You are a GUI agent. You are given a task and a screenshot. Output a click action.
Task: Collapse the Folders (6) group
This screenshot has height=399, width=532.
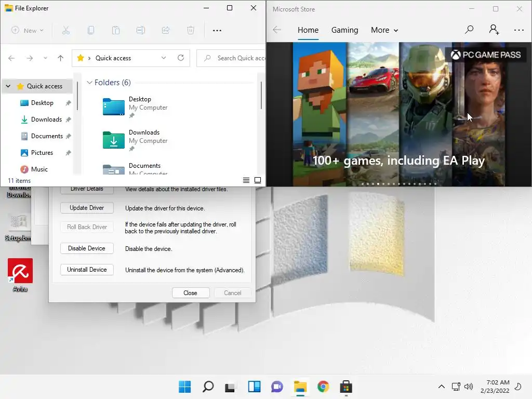pyautogui.click(x=89, y=83)
